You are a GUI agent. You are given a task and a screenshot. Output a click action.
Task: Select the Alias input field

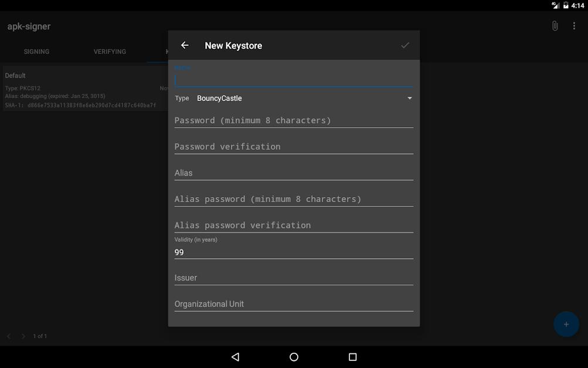tap(293, 173)
